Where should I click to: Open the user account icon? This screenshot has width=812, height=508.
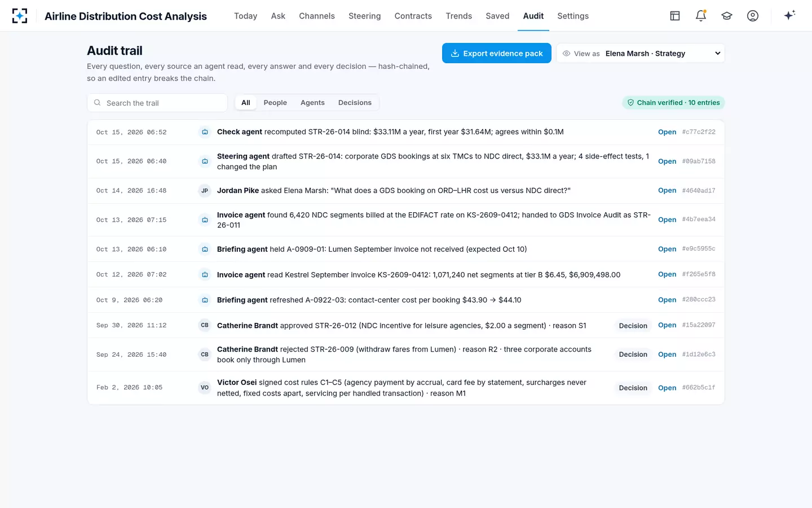(753, 16)
